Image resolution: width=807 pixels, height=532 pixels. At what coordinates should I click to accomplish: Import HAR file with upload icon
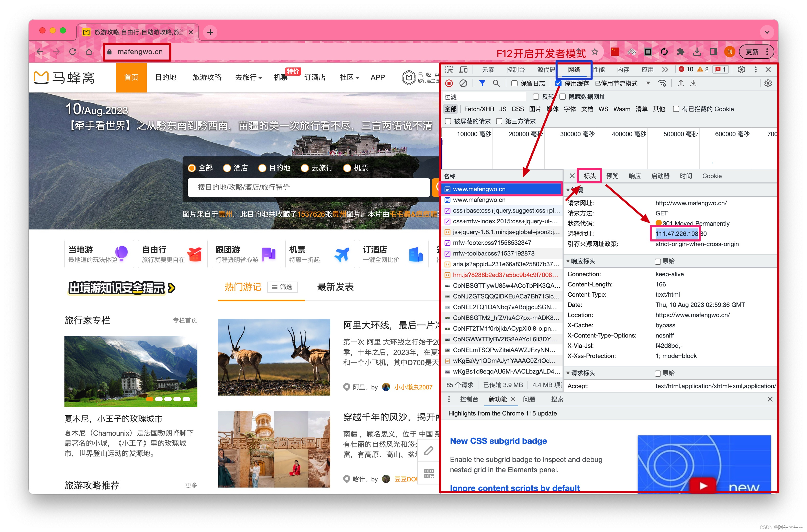(680, 84)
